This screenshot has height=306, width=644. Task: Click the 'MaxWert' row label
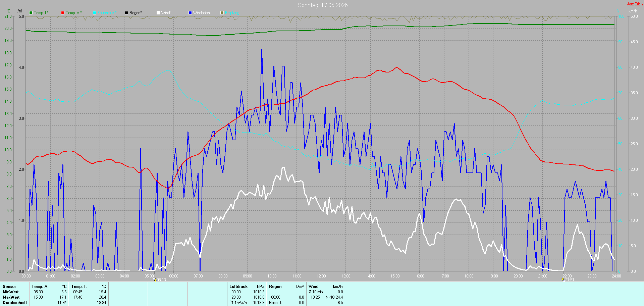coord(11,297)
